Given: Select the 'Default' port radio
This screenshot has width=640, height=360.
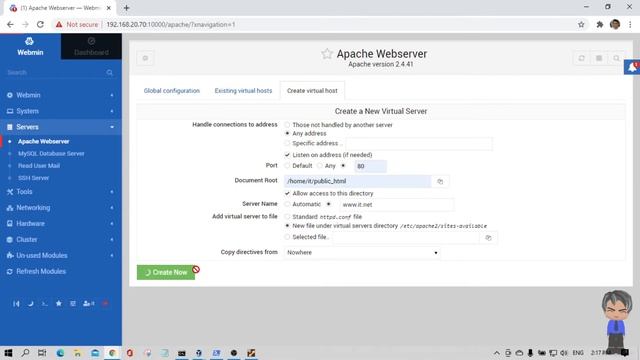Looking at the screenshot, I should (x=287, y=166).
